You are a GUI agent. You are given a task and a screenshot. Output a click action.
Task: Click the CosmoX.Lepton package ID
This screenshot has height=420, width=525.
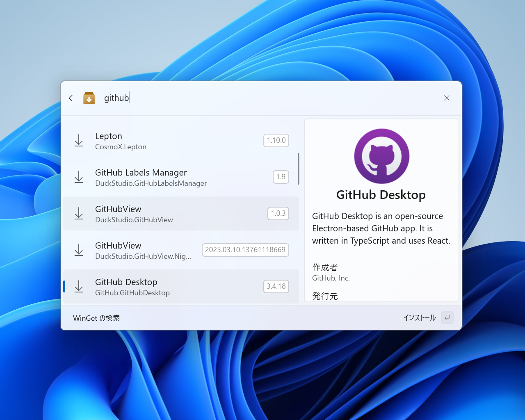click(x=121, y=147)
